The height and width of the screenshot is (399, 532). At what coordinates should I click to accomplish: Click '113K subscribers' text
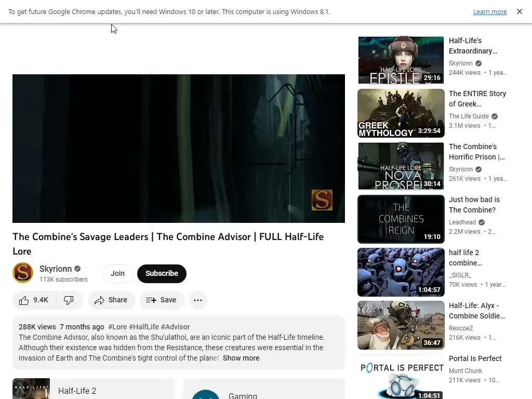click(x=63, y=279)
